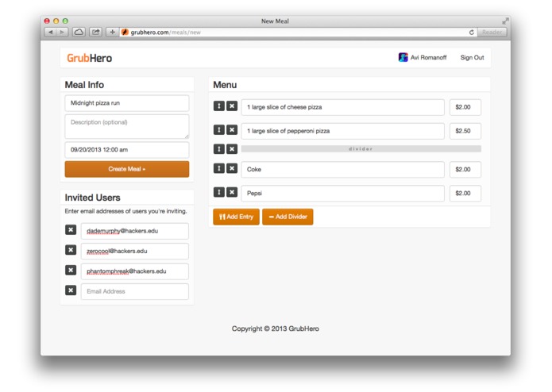The height and width of the screenshot is (392, 552).
Task: Open iCloud tabs in browser toolbar
Action: click(79, 32)
